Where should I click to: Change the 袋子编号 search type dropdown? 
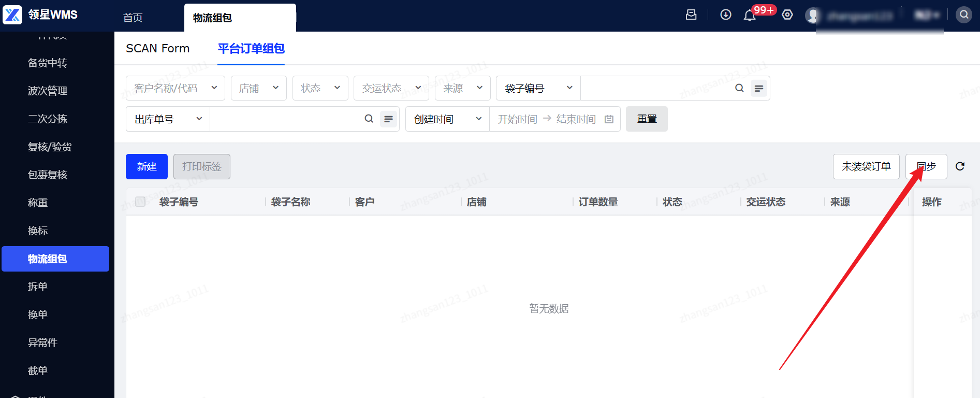[538, 88]
